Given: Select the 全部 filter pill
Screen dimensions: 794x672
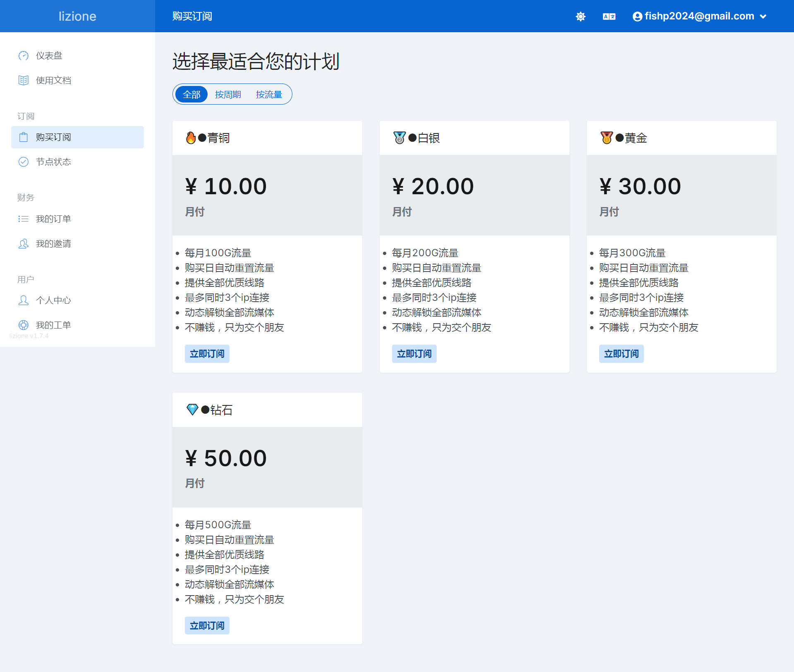Looking at the screenshot, I should 191,95.
